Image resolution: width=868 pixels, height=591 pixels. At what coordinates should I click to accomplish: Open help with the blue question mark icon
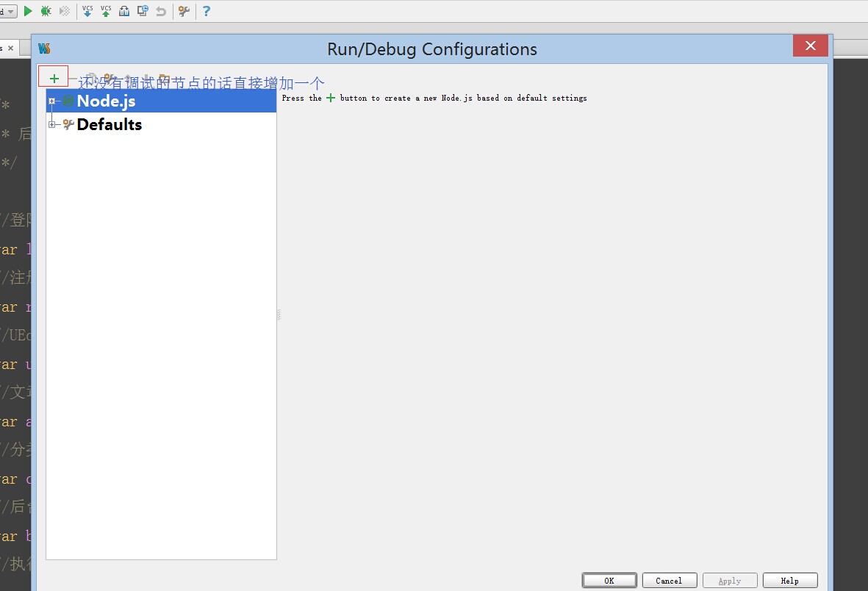207,11
